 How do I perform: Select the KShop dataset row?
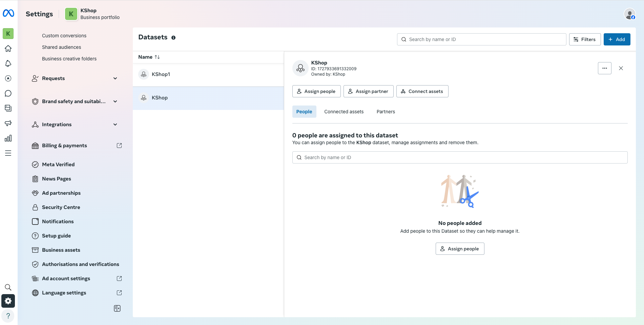click(208, 98)
